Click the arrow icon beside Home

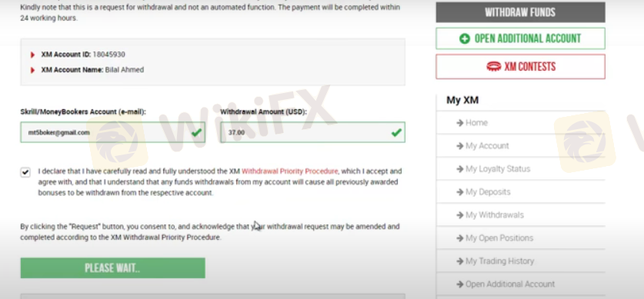[x=460, y=123]
